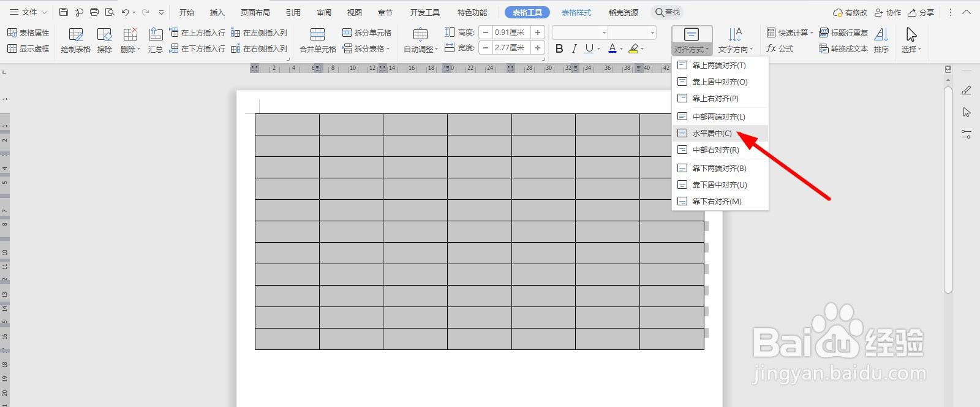Screen dimensions: 980x407
Task: Open underline style dropdown arrow
Action: pyautogui.click(x=598, y=49)
